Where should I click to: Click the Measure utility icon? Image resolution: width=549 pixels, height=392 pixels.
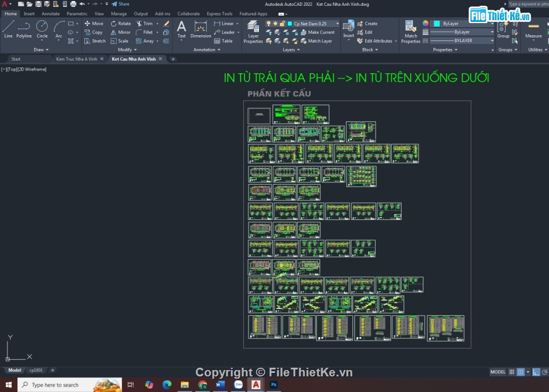(533, 29)
